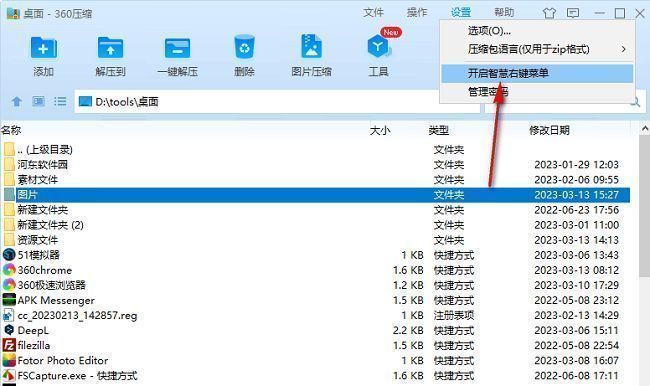
Task: Click the skin shirt icon in title bar
Action: pos(549,13)
